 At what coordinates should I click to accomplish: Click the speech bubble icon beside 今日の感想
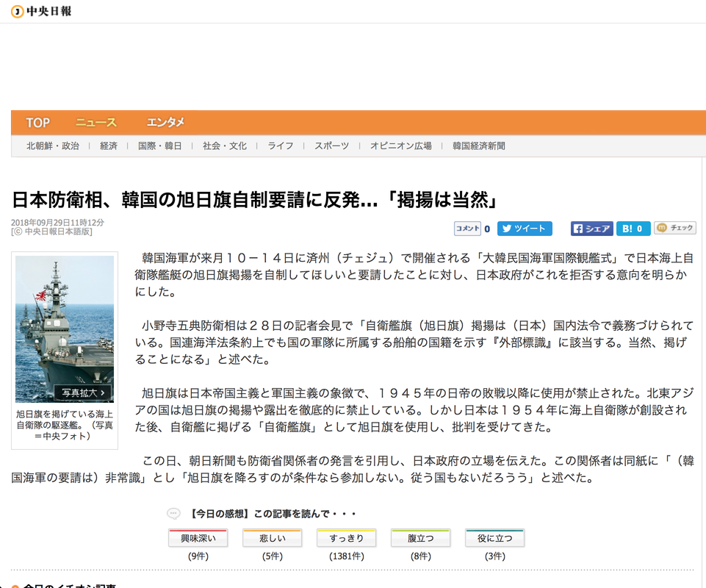(173, 513)
